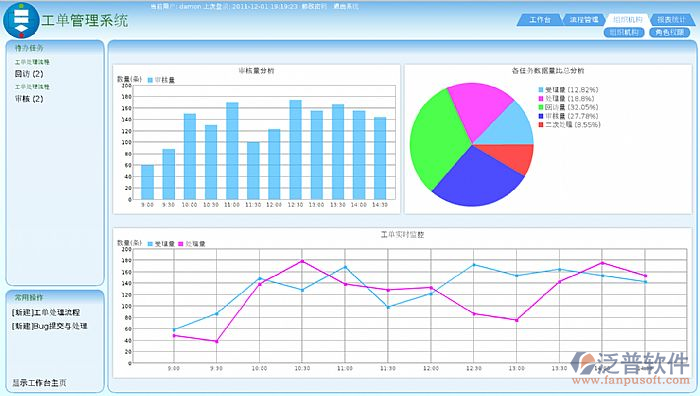
Task: Click [新建]Bug提交与处理 shortcut
Action: [x=50, y=326]
